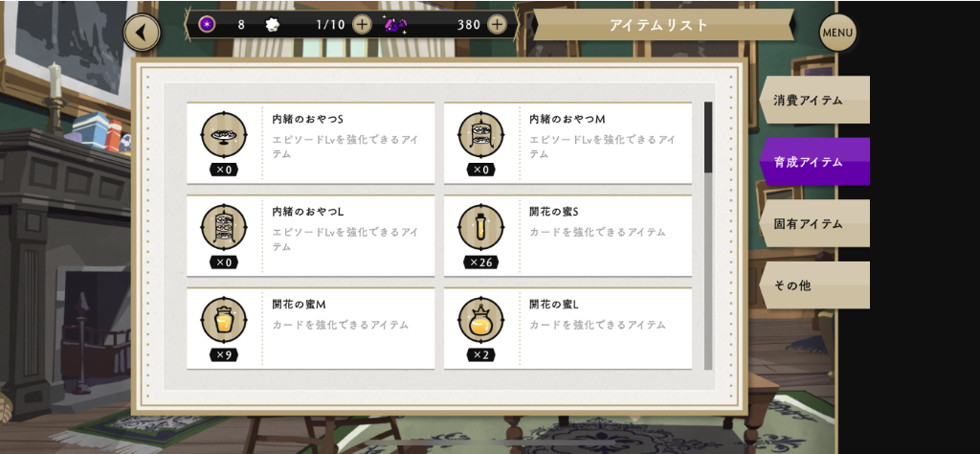Tap the purple orb currency icon
This screenshot has width=980, height=454.
pos(207,24)
